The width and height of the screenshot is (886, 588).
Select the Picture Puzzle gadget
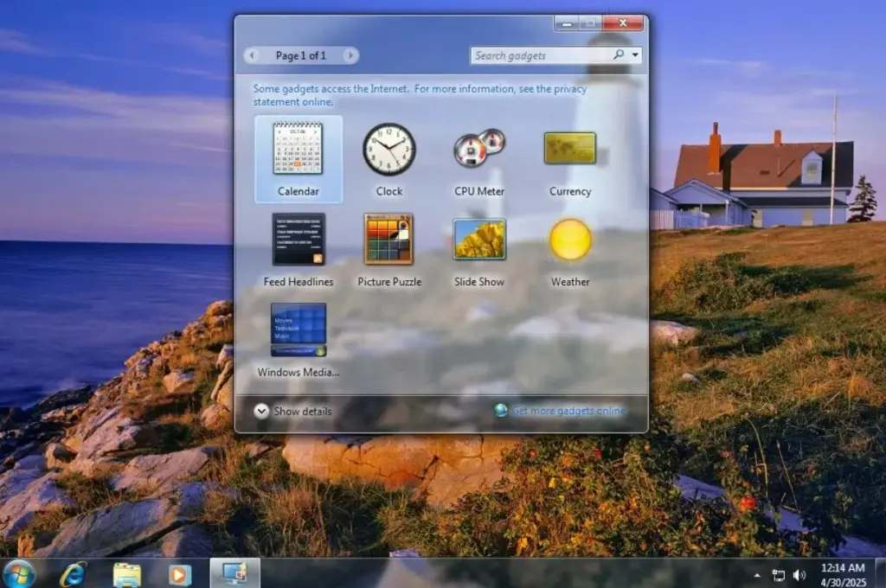pos(388,240)
